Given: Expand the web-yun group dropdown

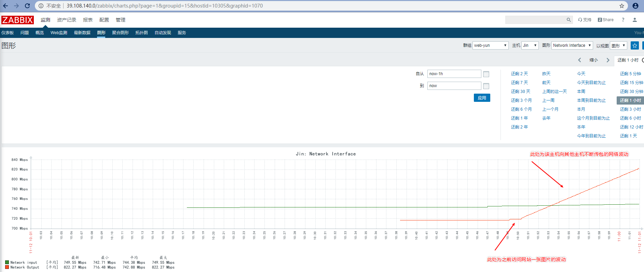Looking at the screenshot, I should tap(490, 45).
